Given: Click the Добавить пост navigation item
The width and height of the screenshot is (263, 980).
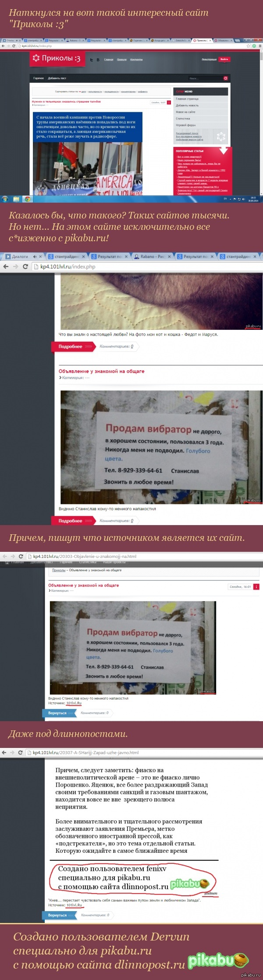Looking at the screenshot, I should tap(57, 78).
